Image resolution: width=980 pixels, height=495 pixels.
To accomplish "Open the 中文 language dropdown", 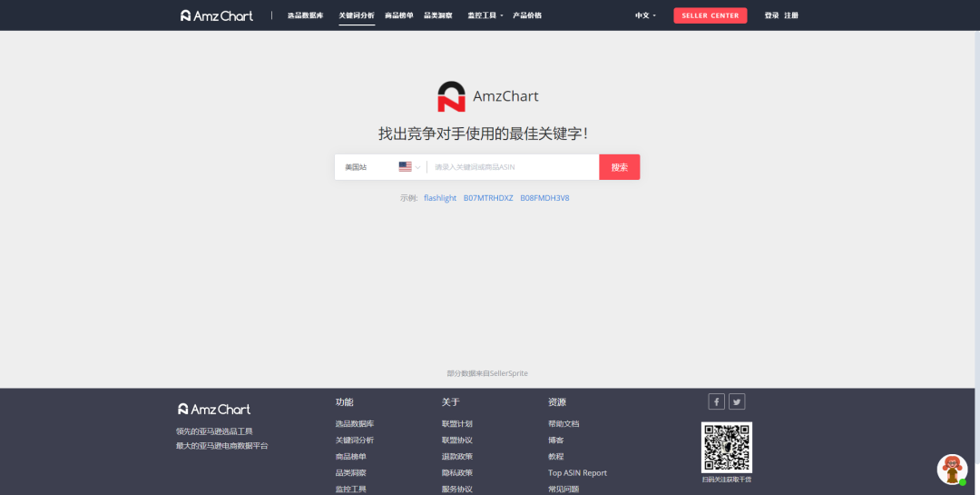I will [x=646, y=15].
